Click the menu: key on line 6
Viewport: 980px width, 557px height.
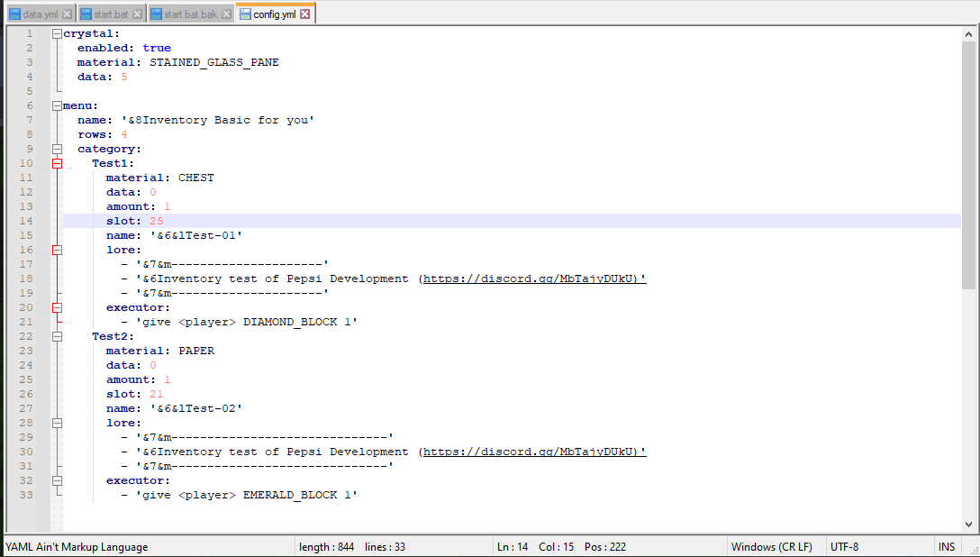point(81,105)
